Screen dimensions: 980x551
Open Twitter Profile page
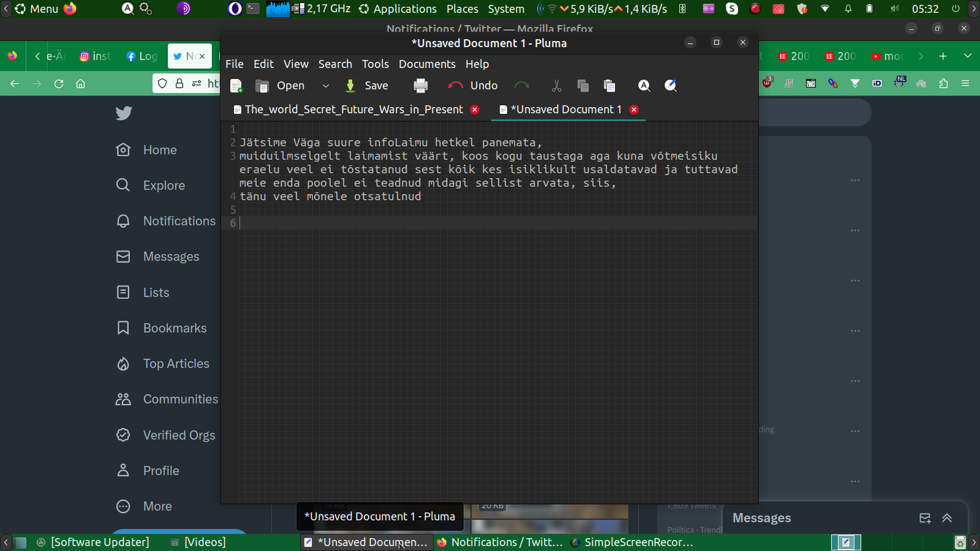[x=147, y=471]
